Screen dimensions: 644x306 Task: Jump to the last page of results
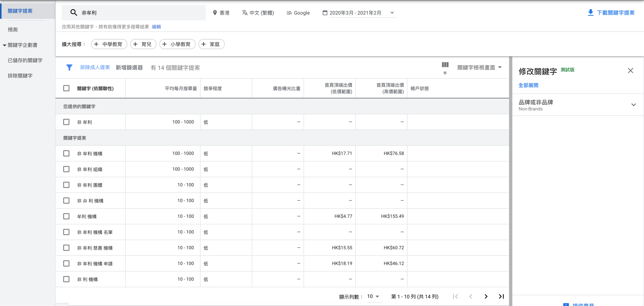(x=501, y=296)
